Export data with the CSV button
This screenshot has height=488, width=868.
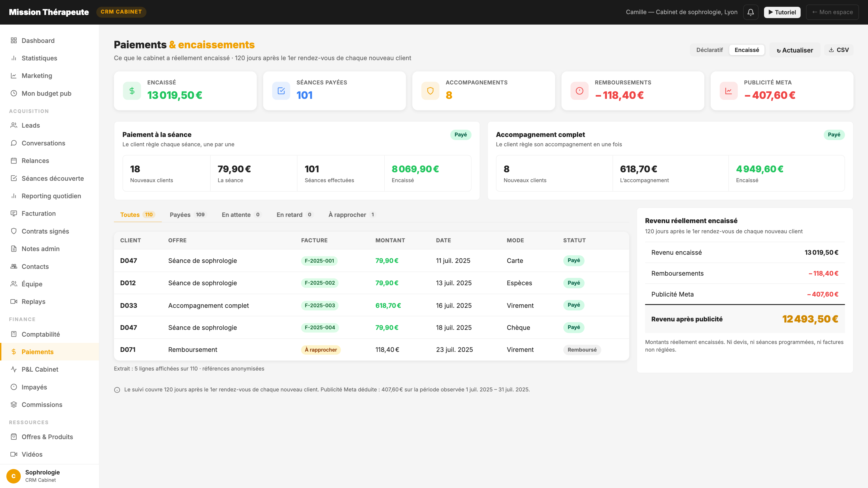point(839,50)
